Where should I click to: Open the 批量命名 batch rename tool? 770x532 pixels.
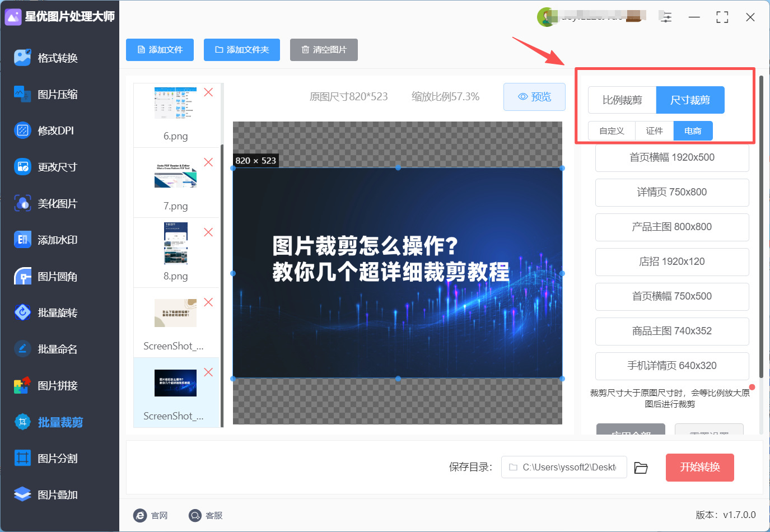[x=46, y=349]
